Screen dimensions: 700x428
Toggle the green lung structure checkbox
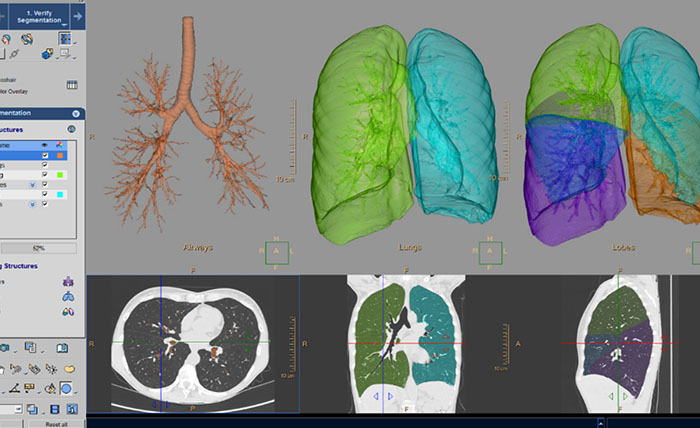(45, 175)
